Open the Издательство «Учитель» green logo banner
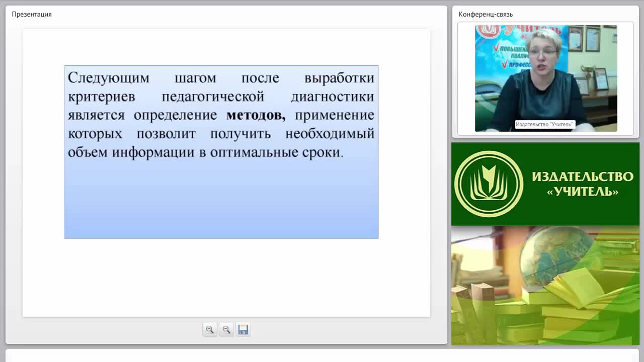Screen dimensions: 644x362 [545, 184]
